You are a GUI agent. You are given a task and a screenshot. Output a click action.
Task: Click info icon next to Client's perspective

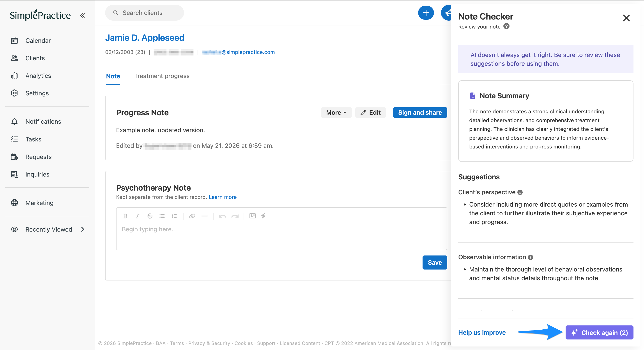click(520, 192)
